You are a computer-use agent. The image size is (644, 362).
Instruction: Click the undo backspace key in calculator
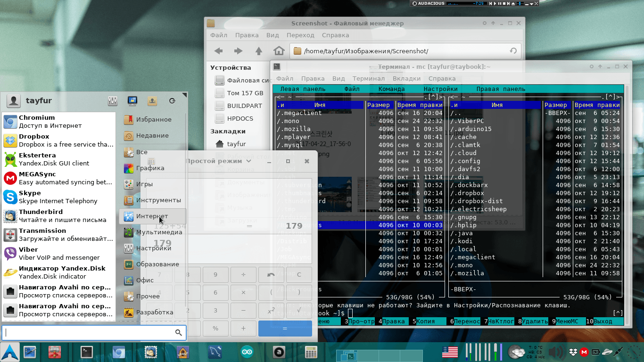(271, 275)
